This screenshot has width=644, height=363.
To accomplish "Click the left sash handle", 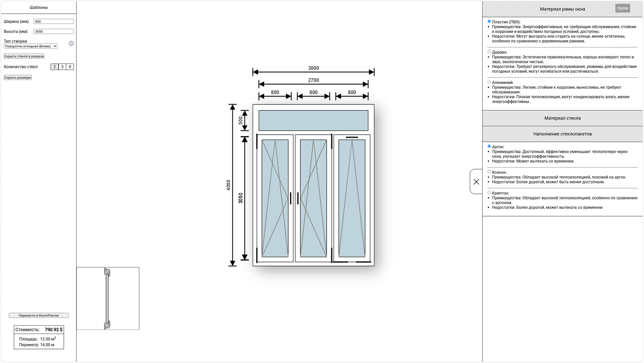I will [291, 198].
